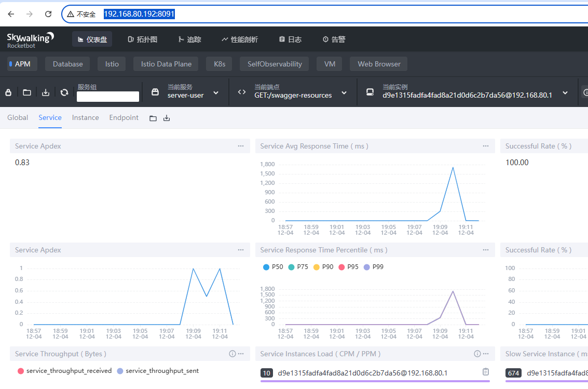Click the 服务组 service group input field

pyautogui.click(x=108, y=97)
